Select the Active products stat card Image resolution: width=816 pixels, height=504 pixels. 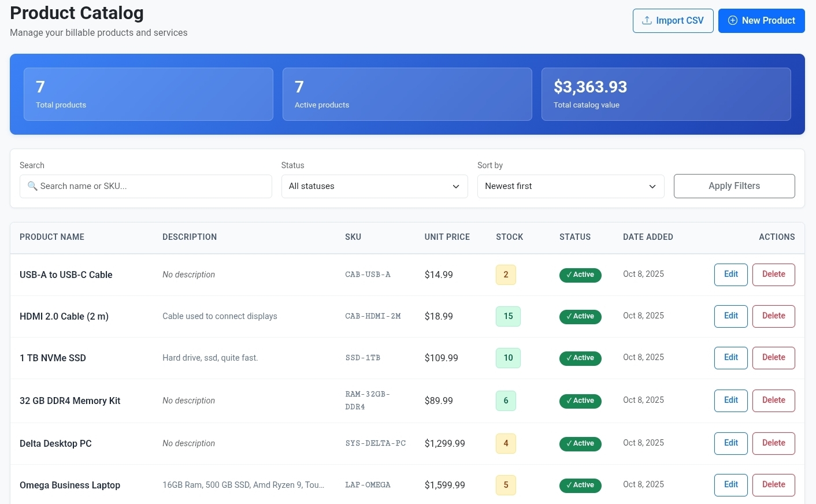407,94
